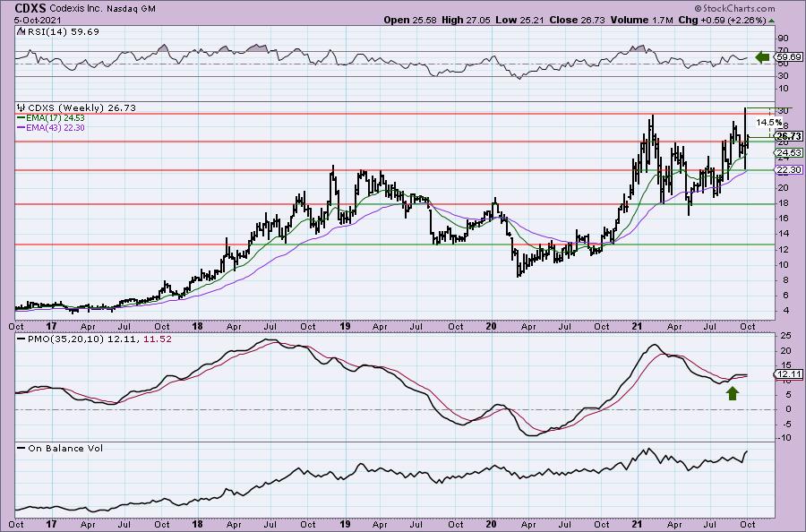Click the RSI(14) 59.69 indicator legend
806x532 pixels.
click(x=63, y=32)
